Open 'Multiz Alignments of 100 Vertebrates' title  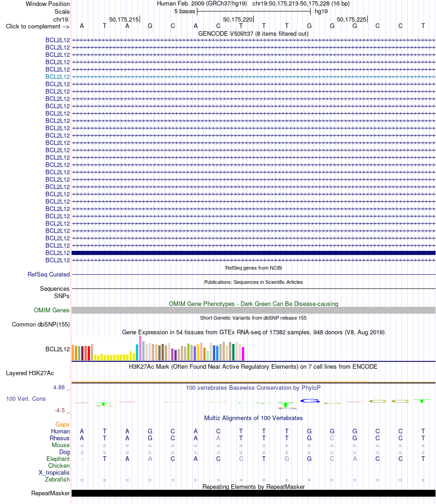point(253,418)
